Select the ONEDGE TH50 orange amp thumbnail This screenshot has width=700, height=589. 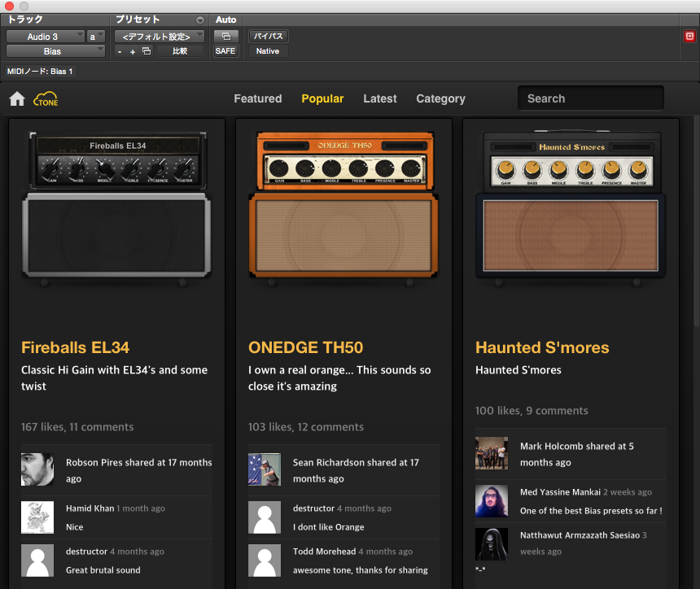[x=343, y=208]
